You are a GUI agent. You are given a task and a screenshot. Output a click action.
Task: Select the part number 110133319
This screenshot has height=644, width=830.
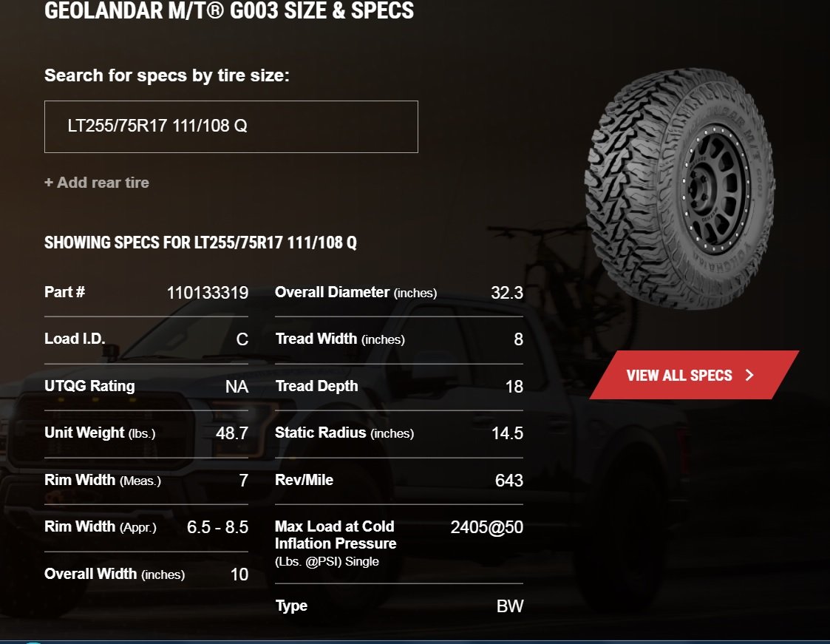click(208, 293)
